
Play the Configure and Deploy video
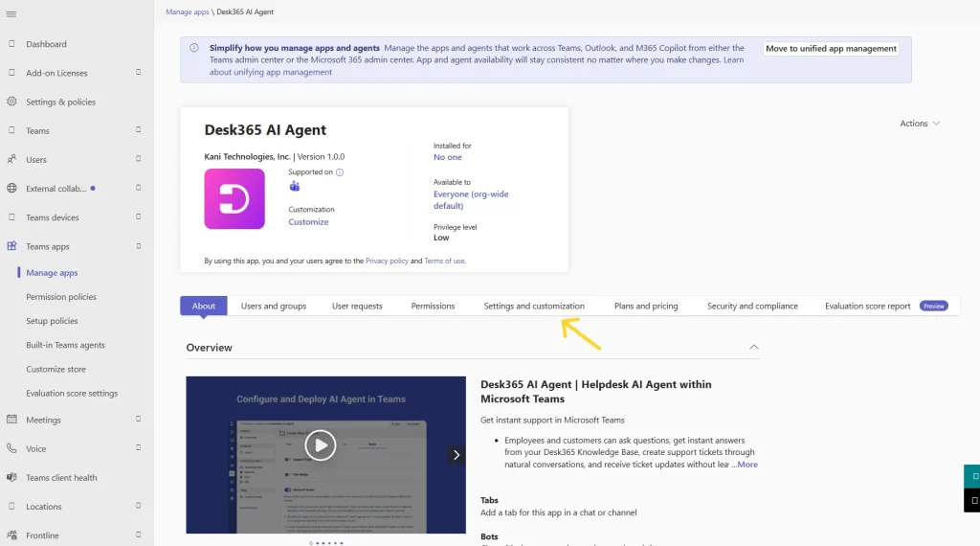click(320, 445)
